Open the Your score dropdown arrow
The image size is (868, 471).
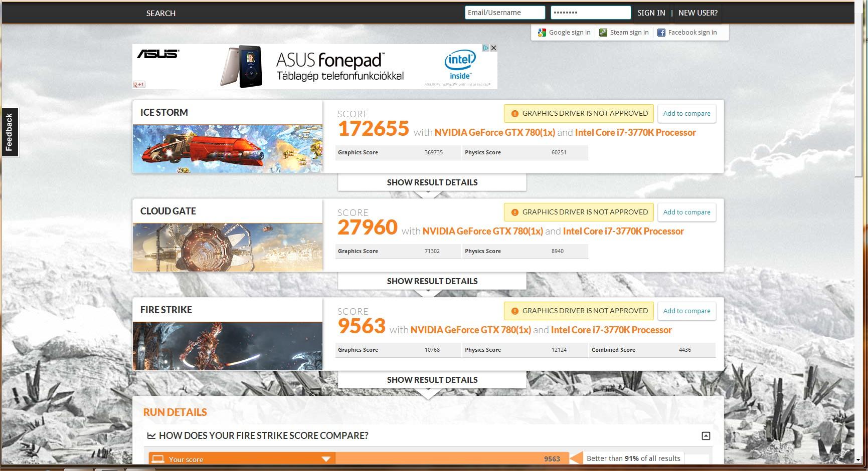(x=326, y=459)
